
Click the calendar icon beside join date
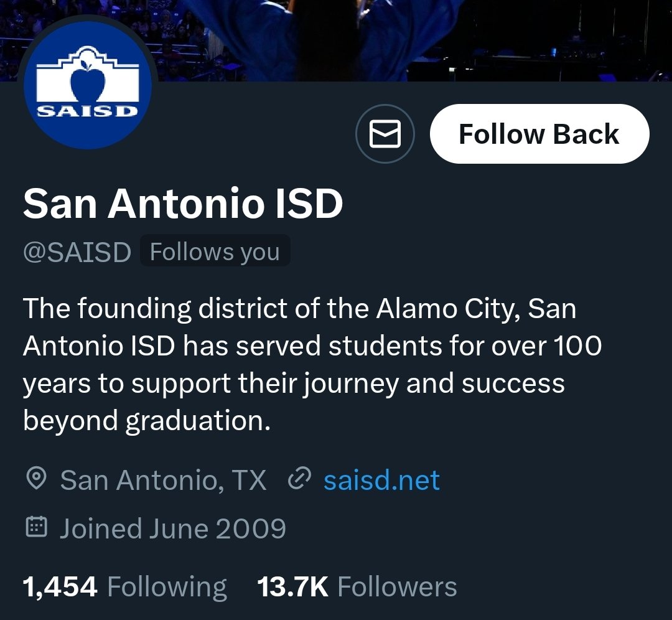point(37,527)
